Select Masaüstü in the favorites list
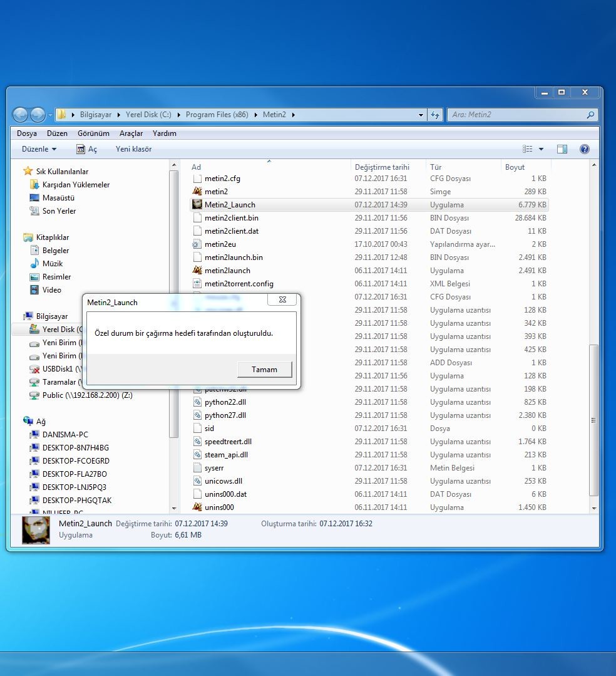This screenshot has width=616, height=676. (x=58, y=198)
